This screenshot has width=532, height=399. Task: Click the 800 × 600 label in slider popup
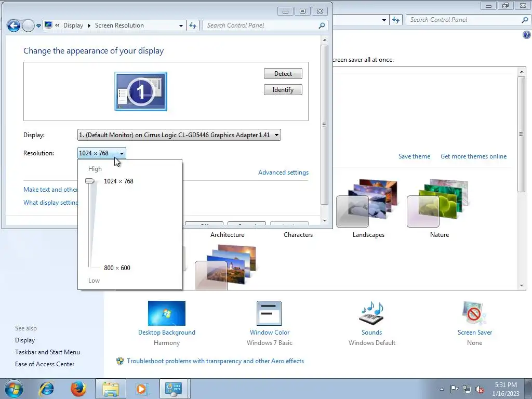[117, 268]
